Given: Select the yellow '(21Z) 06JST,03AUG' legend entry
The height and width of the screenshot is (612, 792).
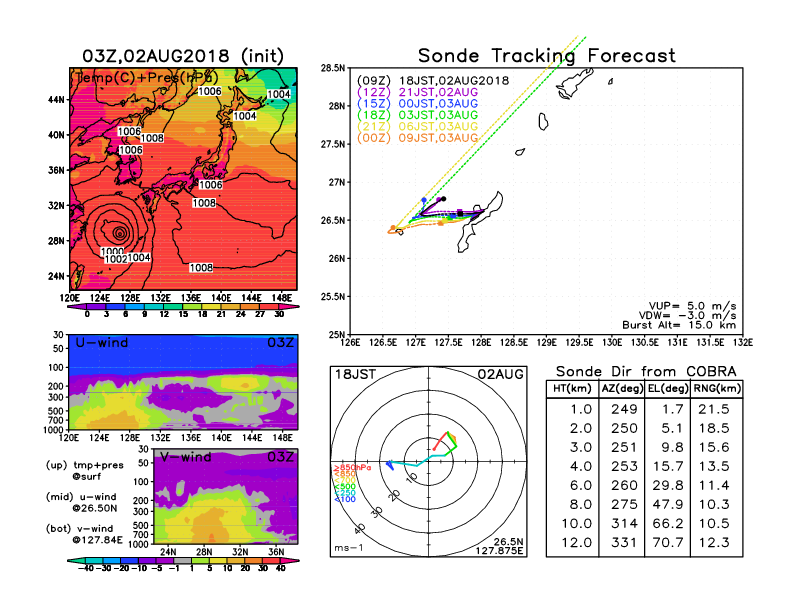Looking at the screenshot, I should [417, 126].
